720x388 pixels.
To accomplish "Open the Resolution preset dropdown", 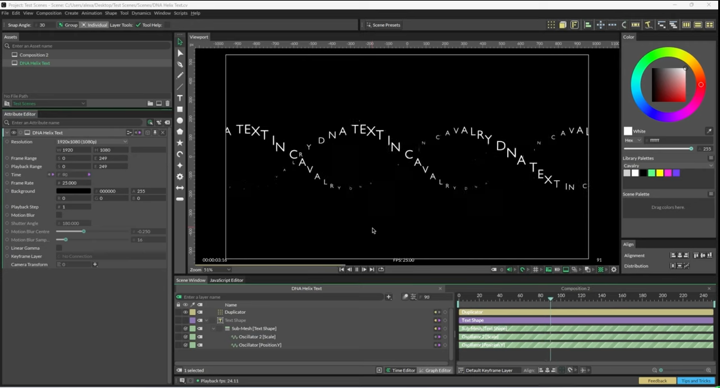I will pos(92,142).
